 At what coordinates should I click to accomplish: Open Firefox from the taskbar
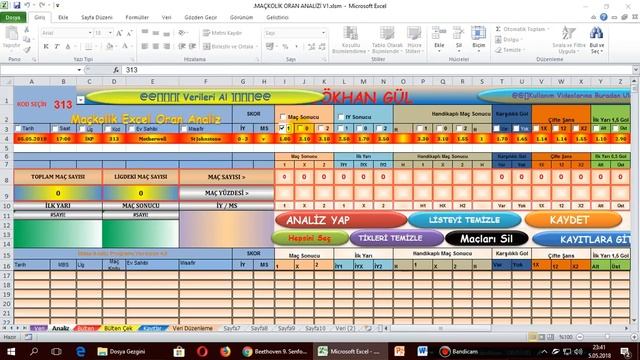coord(225,351)
